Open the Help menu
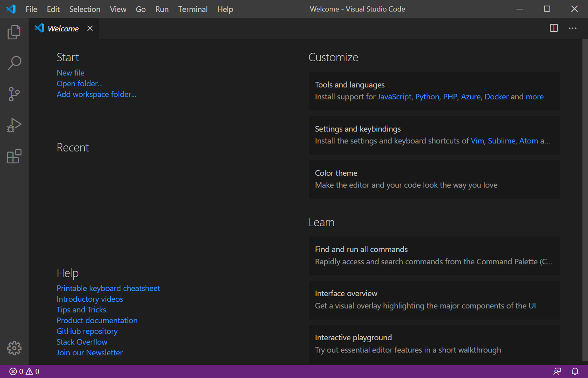 [225, 9]
